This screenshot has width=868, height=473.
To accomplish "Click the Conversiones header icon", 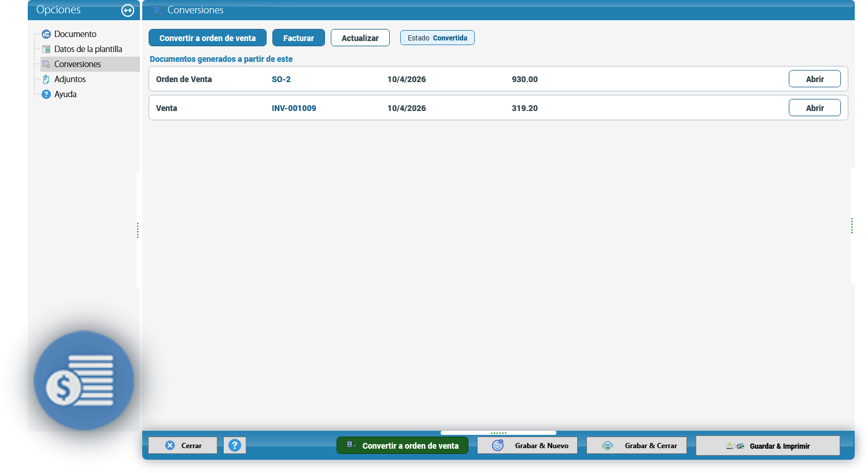I will pos(157,10).
